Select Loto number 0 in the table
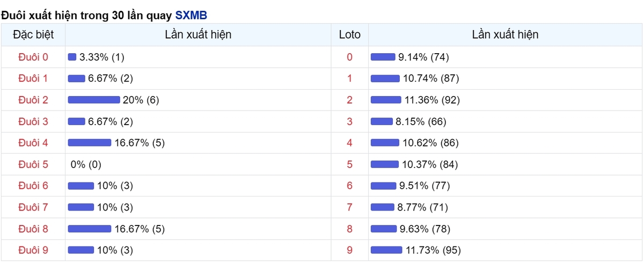This screenshot has width=644, height=262. 350,57
